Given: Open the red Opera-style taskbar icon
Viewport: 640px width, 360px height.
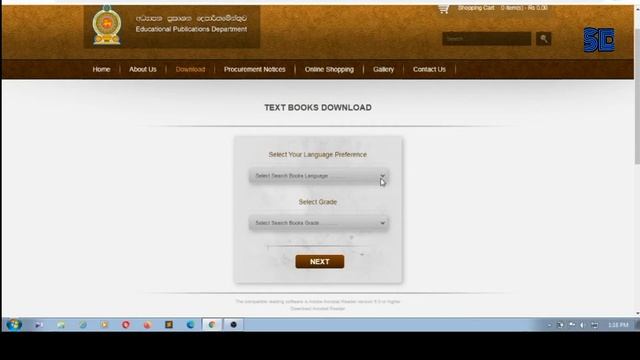Looking at the screenshot, I should point(126,324).
